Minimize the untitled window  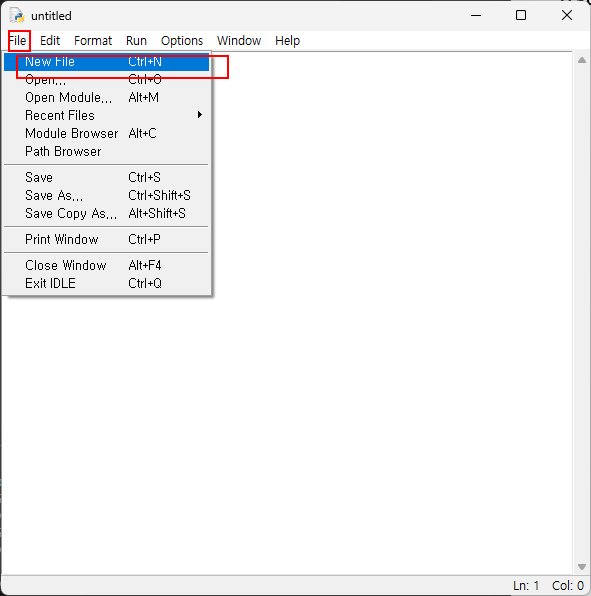[476, 16]
